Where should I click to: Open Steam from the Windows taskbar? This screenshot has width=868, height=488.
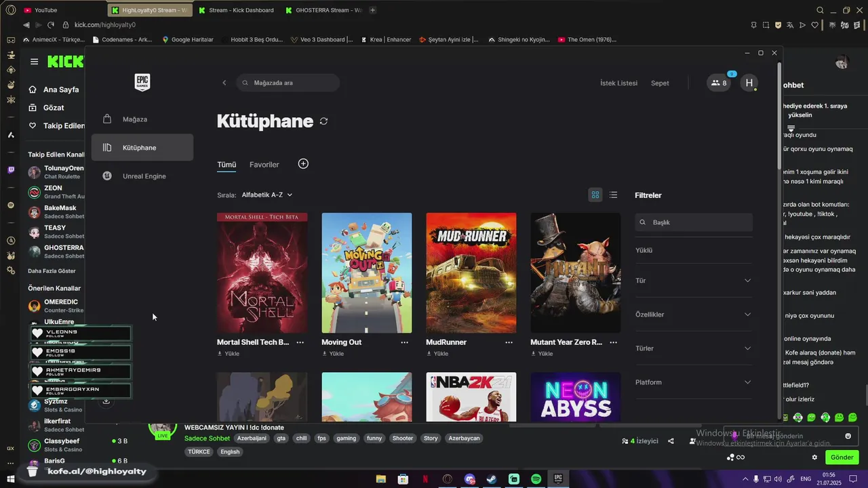click(x=492, y=479)
